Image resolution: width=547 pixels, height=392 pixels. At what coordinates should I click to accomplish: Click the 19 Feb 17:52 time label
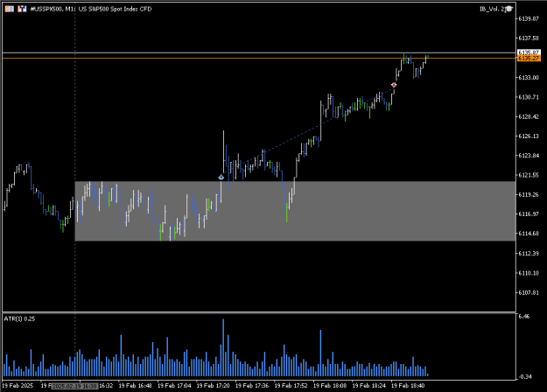click(x=291, y=386)
